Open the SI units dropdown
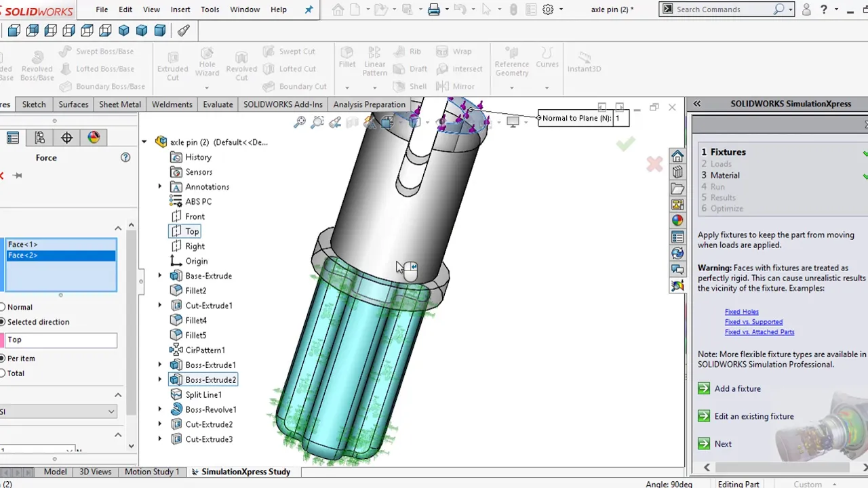Viewport: 868px width, 488px height. coord(58,411)
